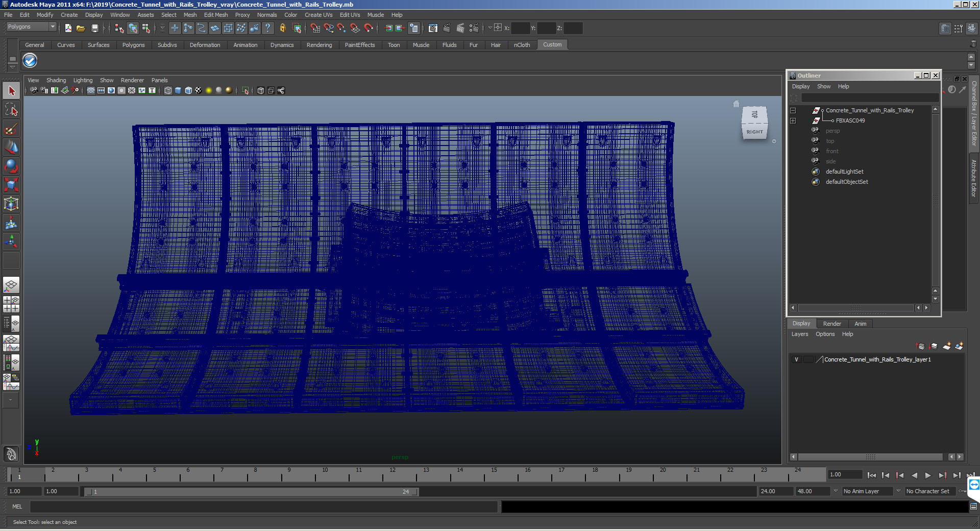980x531 pixels.
Task: Click play forwards button
Action: pyautogui.click(x=928, y=475)
